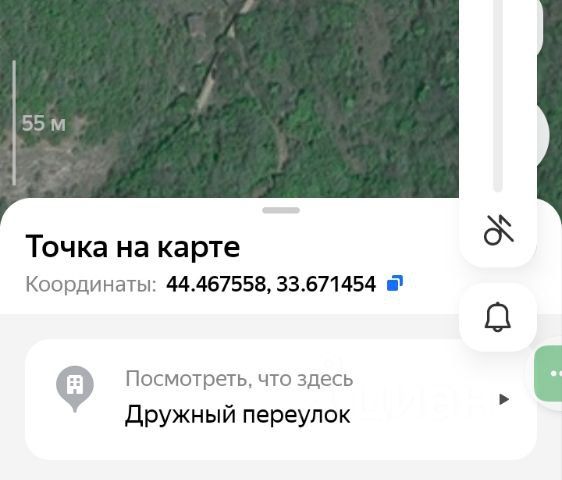Tap the bell notifications icon
This screenshot has width=562, height=480.
(x=497, y=317)
